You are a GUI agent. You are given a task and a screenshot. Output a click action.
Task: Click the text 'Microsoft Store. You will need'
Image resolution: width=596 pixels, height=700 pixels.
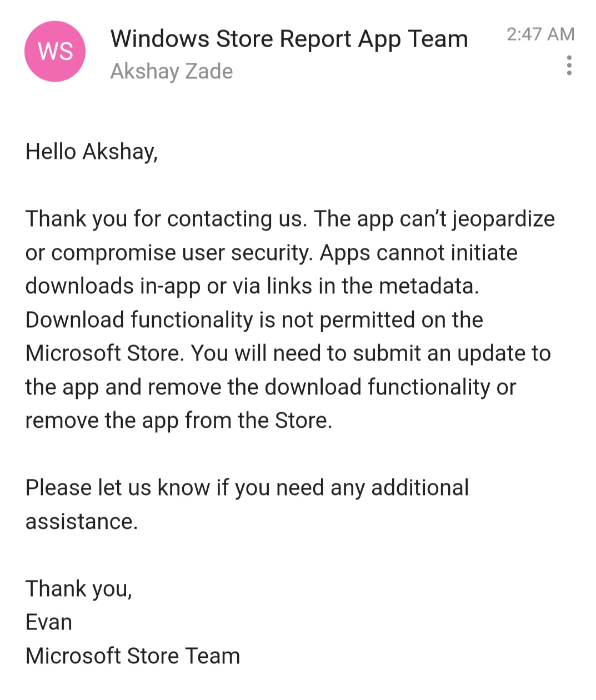pos(186,353)
